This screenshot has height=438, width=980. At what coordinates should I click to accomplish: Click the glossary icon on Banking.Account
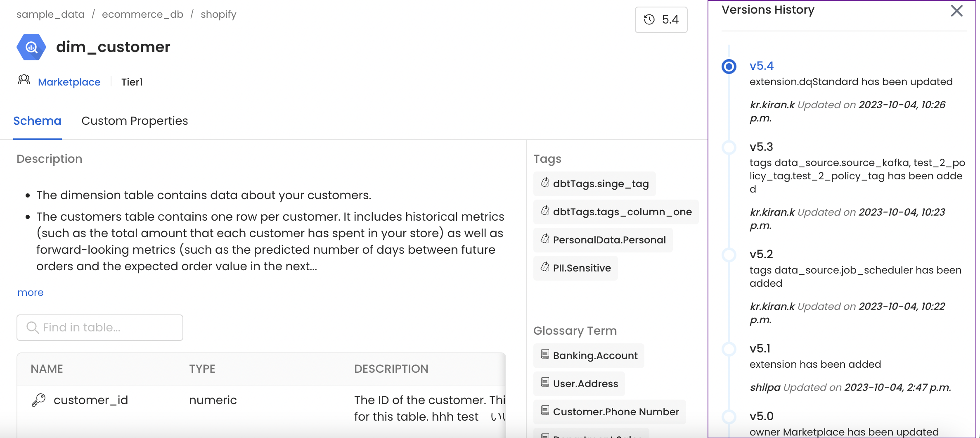pyautogui.click(x=545, y=355)
